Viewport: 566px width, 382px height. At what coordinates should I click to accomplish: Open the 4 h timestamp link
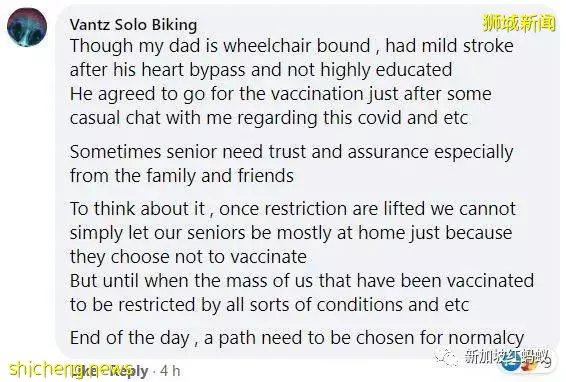pos(170,371)
